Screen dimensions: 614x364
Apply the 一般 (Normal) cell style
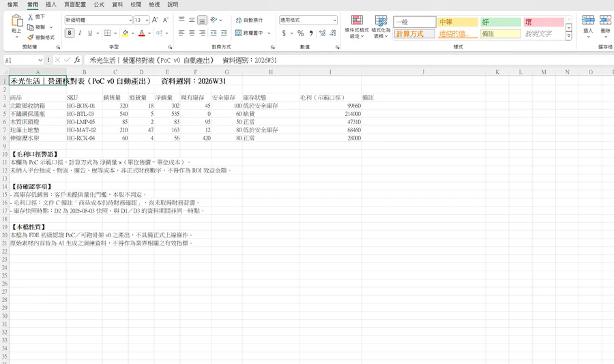coord(415,22)
